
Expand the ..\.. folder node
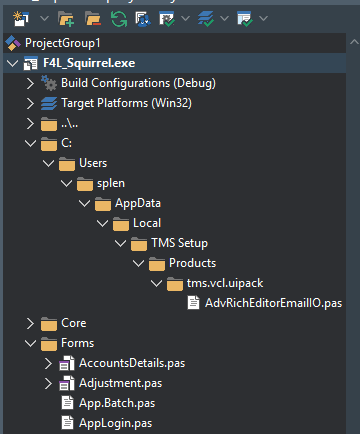(x=30, y=123)
